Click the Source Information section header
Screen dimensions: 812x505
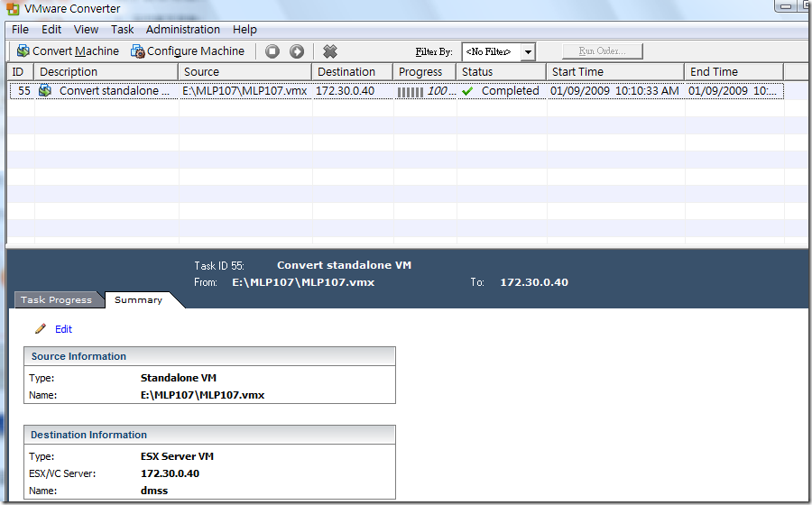click(x=209, y=356)
